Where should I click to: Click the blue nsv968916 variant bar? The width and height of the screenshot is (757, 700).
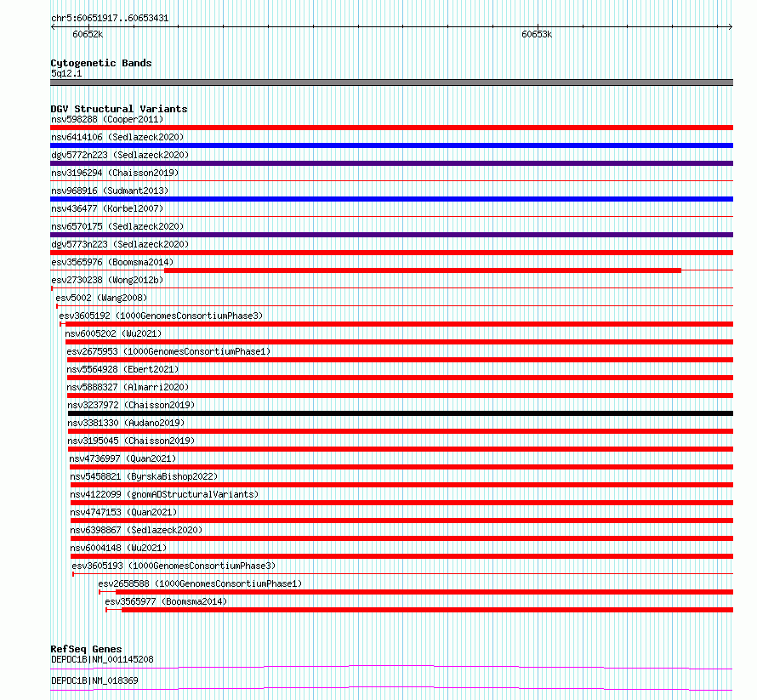(x=391, y=199)
